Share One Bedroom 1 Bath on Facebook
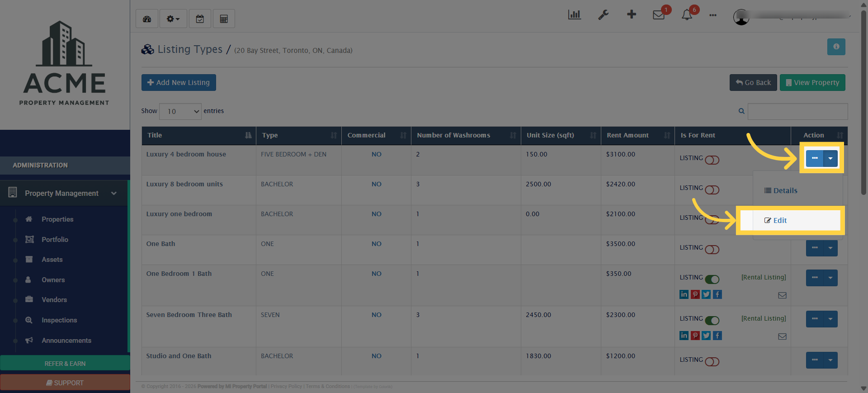 click(x=717, y=294)
